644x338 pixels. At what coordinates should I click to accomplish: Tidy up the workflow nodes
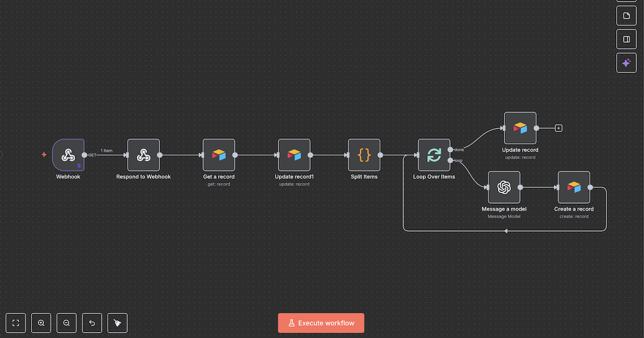click(118, 323)
